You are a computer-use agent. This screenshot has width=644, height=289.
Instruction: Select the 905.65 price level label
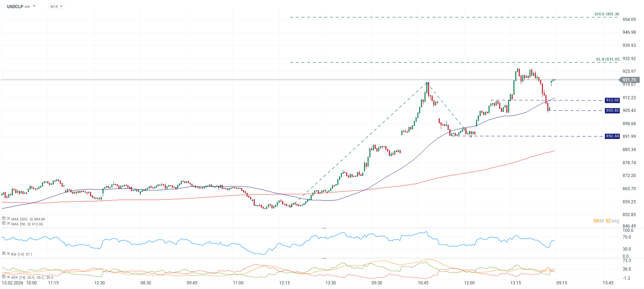pos(612,111)
